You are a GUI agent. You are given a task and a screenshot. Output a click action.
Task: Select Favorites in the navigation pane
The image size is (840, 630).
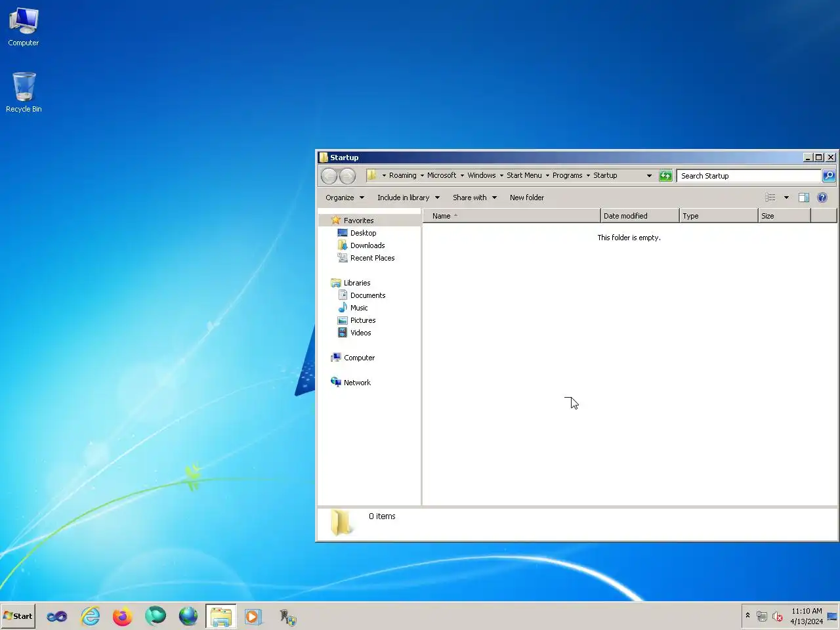(359, 220)
